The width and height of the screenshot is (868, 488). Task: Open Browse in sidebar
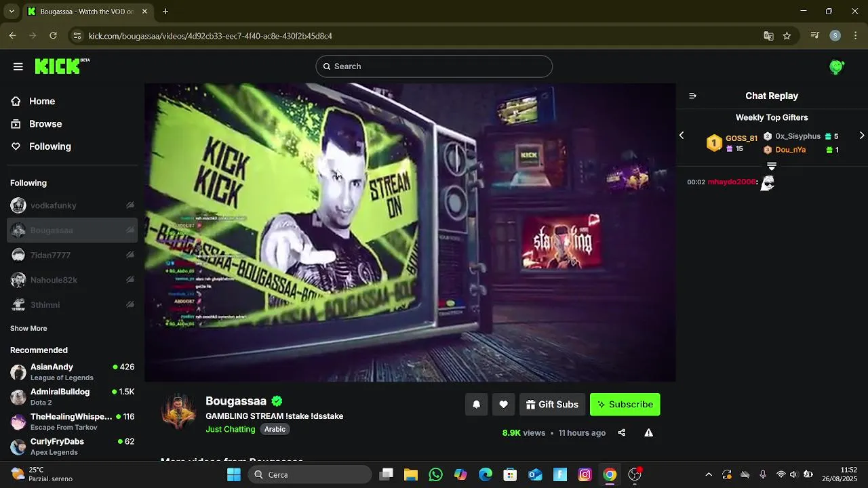[45, 124]
